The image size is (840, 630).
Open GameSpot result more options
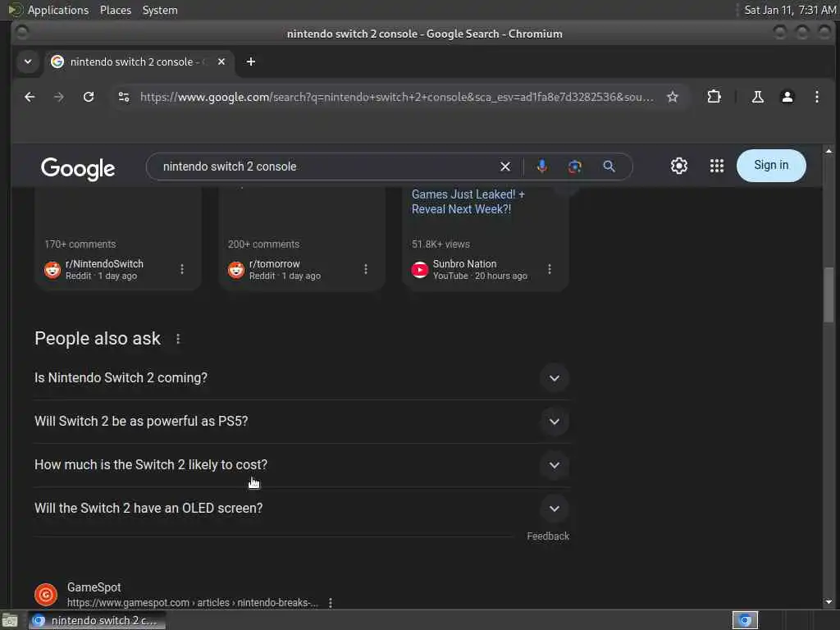(x=331, y=603)
